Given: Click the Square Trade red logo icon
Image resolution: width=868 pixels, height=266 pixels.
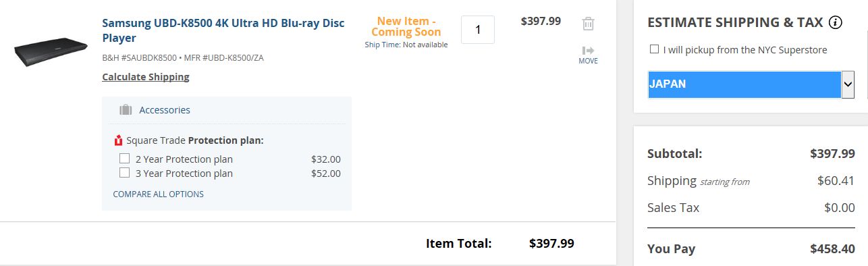Looking at the screenshot, I should click(119, 140).
